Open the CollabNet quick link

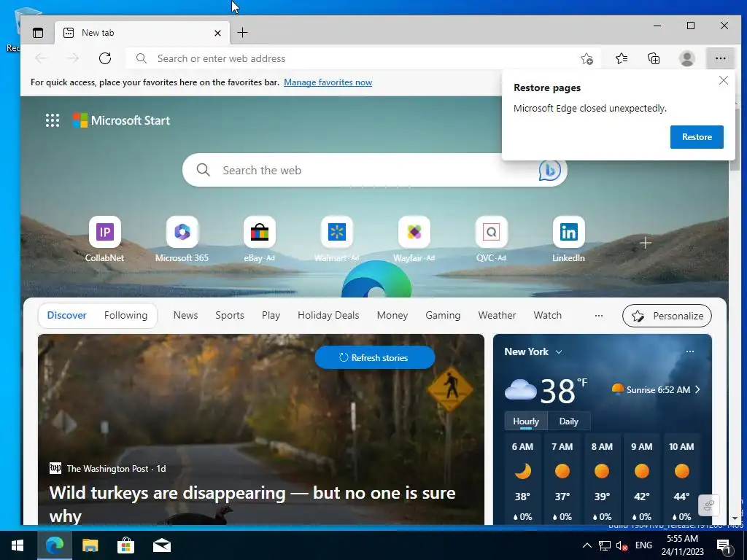[x=105, y=239]
